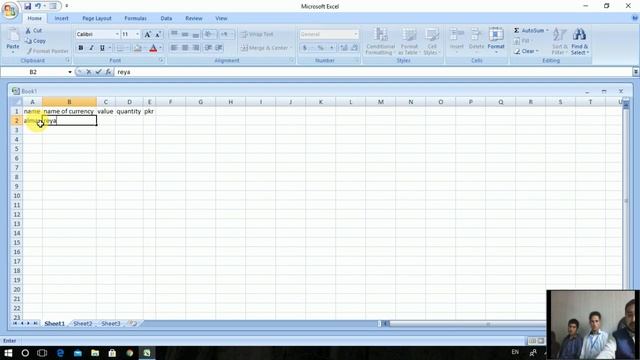Screen dimensions: 640x360
Task: Cut the selection using Cut
Action: click(34, 31)
